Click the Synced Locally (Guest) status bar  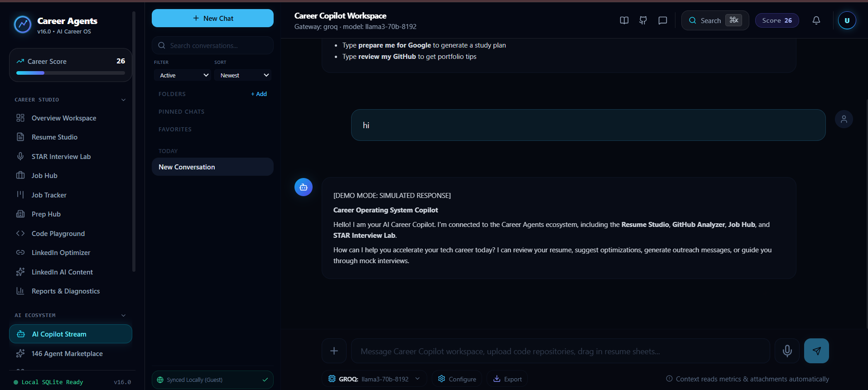point(212,380)
